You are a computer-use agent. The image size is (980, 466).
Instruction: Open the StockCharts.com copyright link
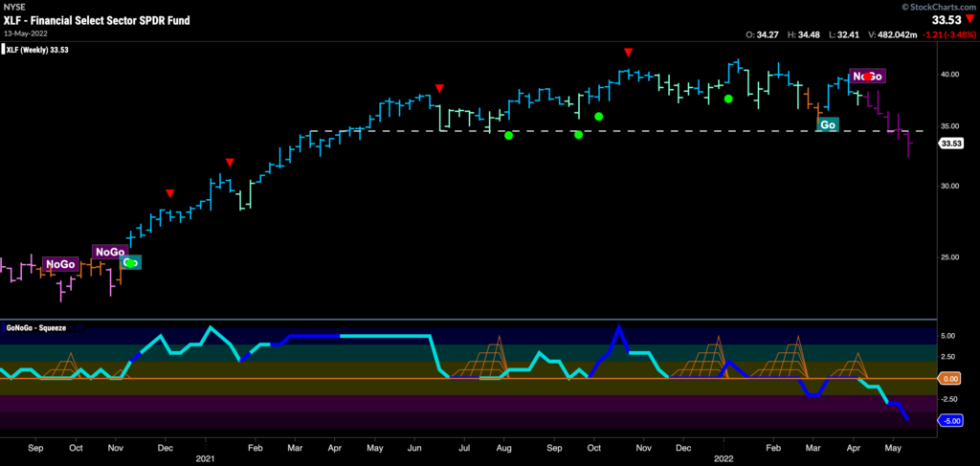(x=940, y=7)
